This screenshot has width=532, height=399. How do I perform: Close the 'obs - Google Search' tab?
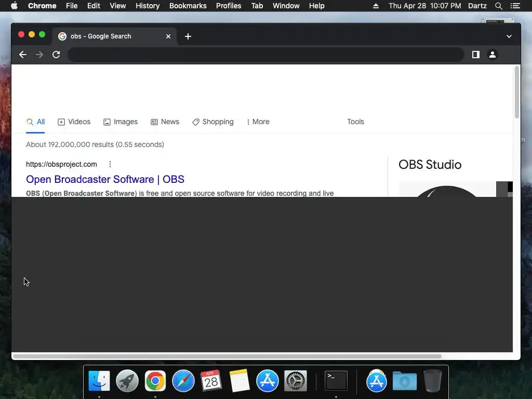168,36
